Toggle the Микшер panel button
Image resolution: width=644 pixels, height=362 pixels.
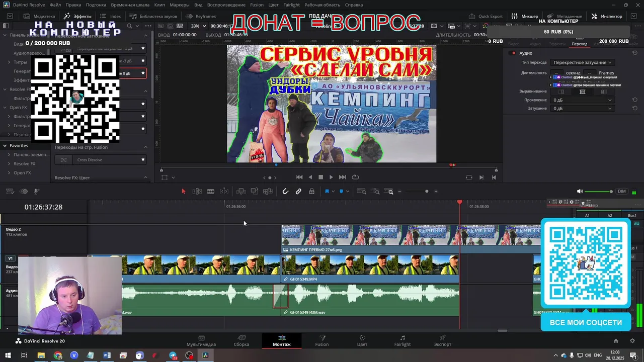pos(525,16)
